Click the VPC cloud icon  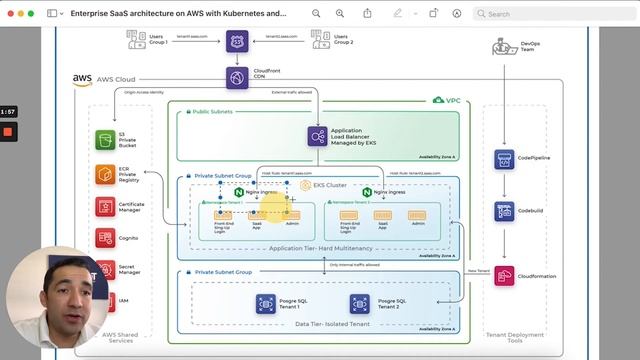click(438, 100)
